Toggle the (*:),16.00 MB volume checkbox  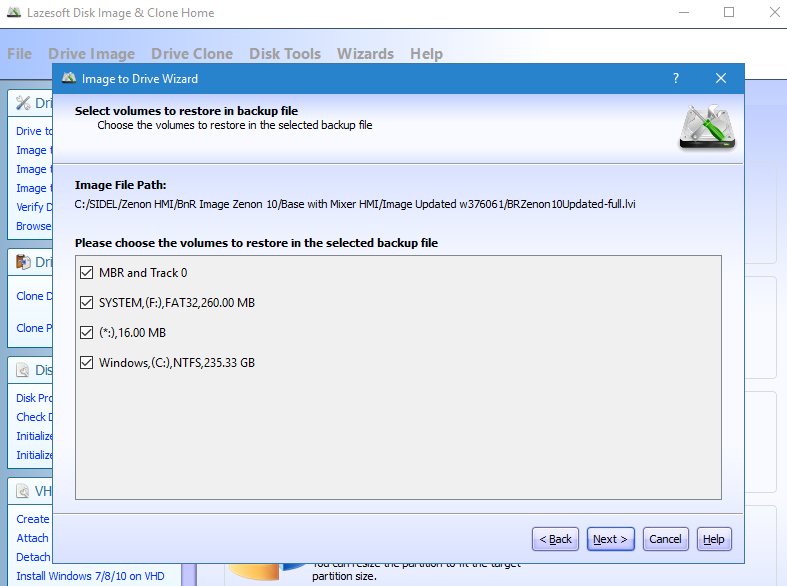coord(86,333)
